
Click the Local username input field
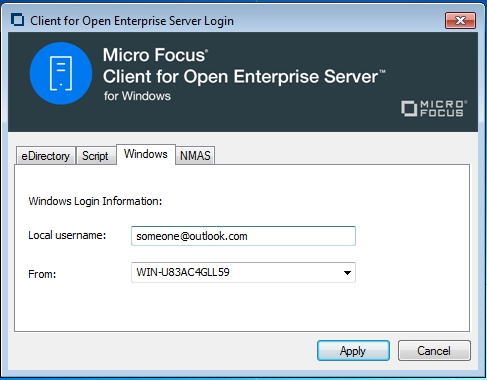[x=243, y=236]
